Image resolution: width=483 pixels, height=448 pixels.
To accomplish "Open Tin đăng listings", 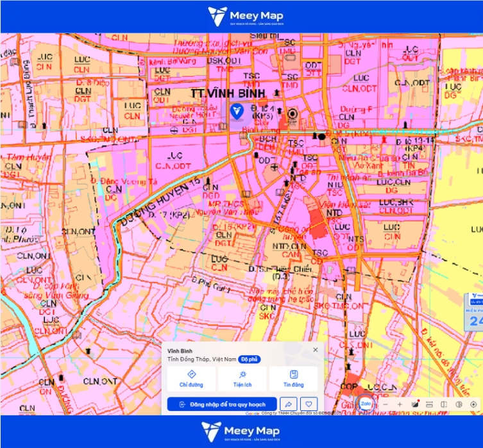I will [x=294, y=379].
